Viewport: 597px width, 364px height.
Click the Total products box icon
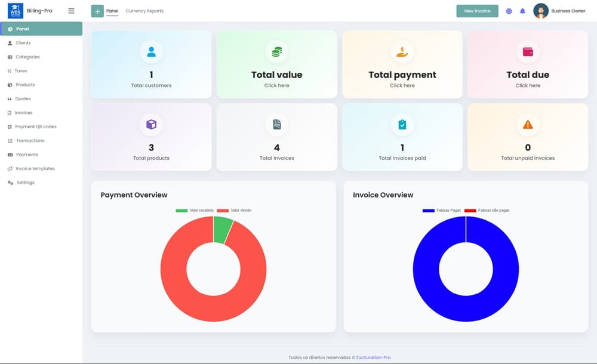click(x=151, y=125)
